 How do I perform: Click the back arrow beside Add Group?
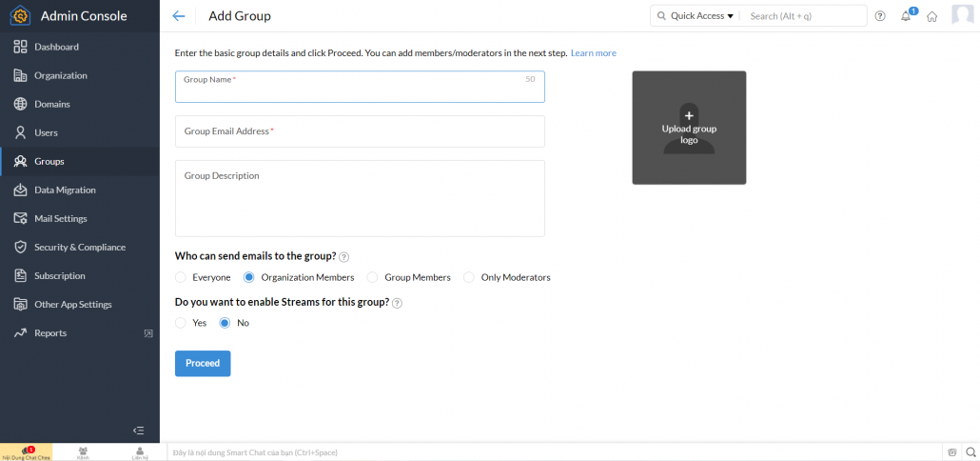coord(179,16)
